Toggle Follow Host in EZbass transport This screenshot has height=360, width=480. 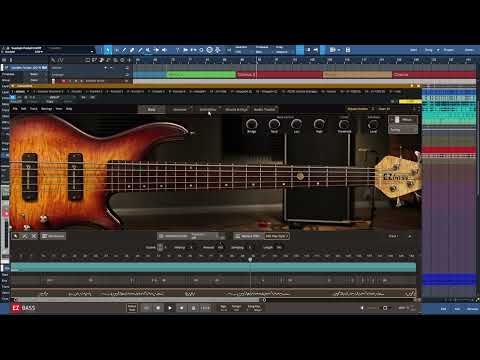tap(132, 308)
